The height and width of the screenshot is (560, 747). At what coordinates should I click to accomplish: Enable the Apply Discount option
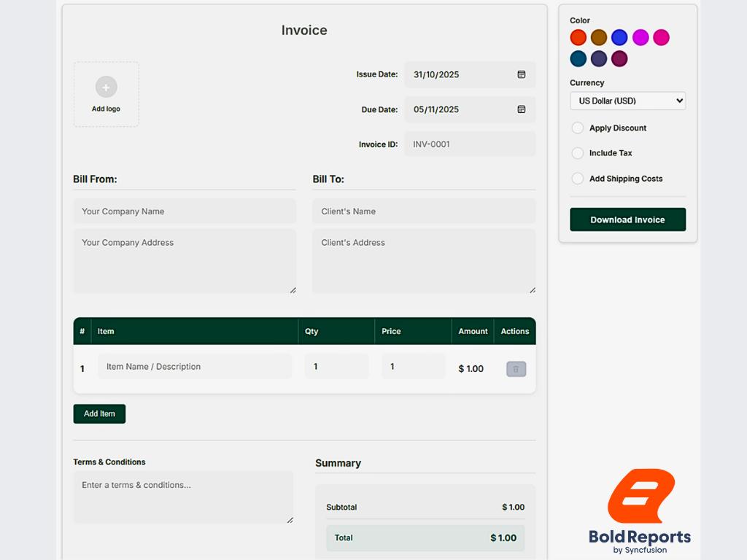tap(578, 128)
